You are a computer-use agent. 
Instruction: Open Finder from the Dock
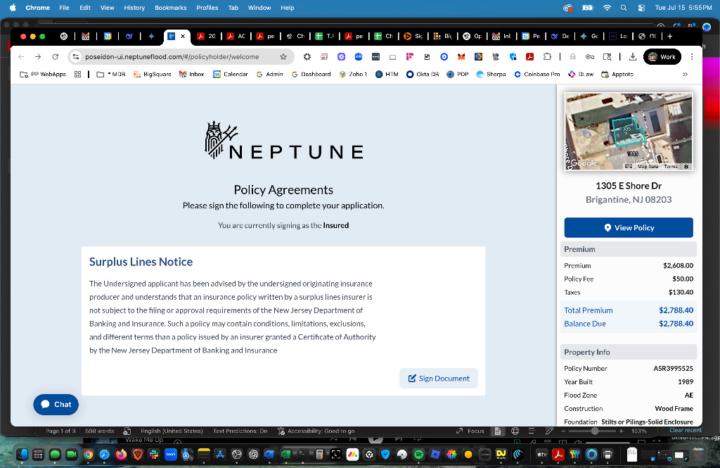[22, 455]
